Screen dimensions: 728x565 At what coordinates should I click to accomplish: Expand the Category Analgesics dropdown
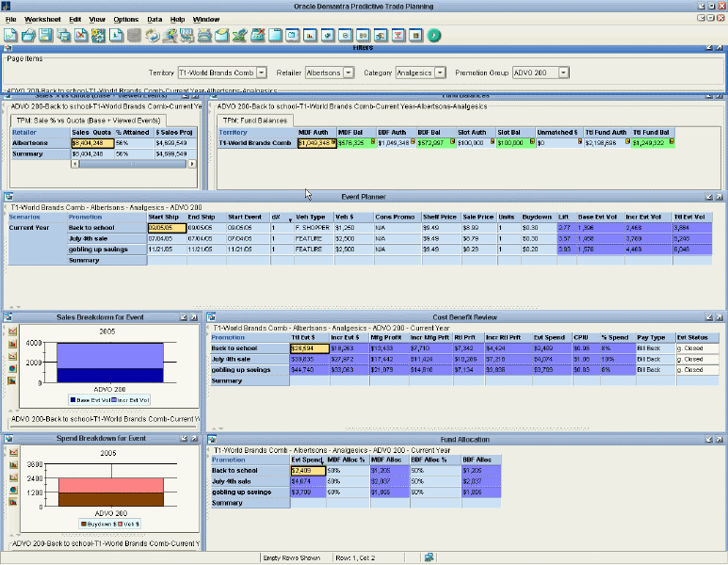click(441, 73)
